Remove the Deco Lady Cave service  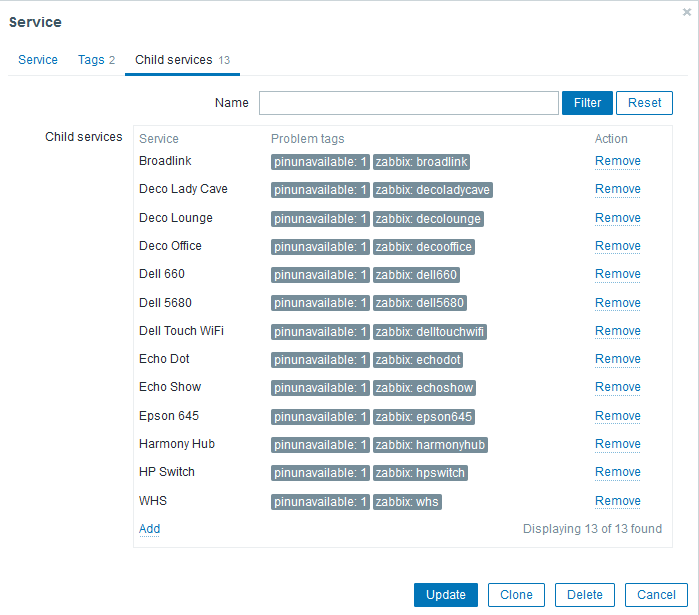(x=617, y=189)
